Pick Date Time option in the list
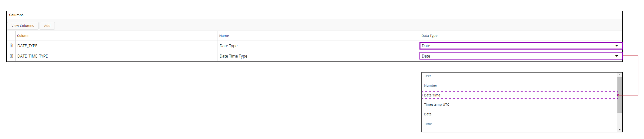Viewport: 644px width, 139px height. pos(432,95)
